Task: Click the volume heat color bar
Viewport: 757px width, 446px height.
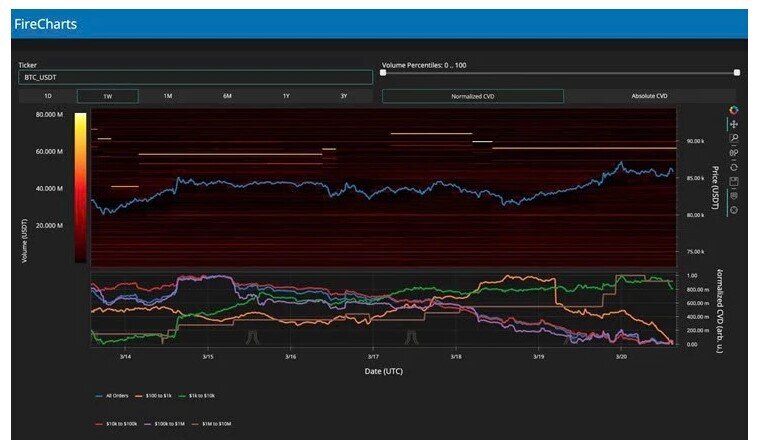Action: click(x=81, y=188)
